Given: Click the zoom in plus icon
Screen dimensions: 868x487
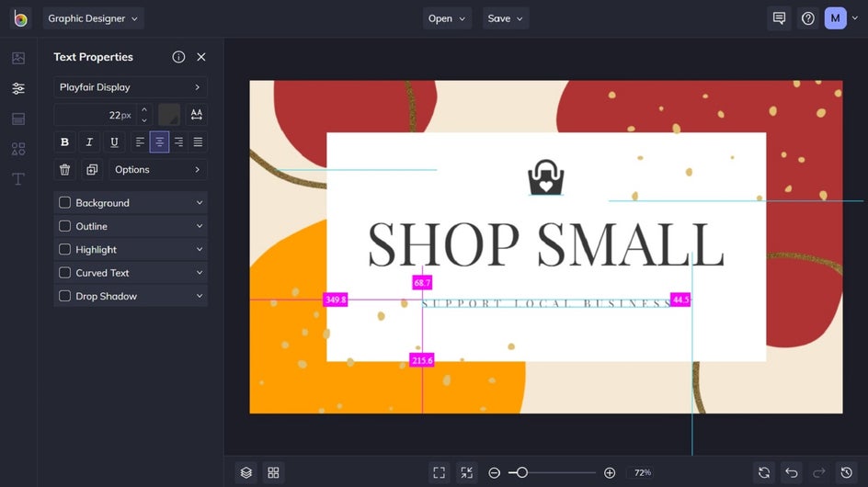Looking at the screenshot, I should [x=610, y=472].
